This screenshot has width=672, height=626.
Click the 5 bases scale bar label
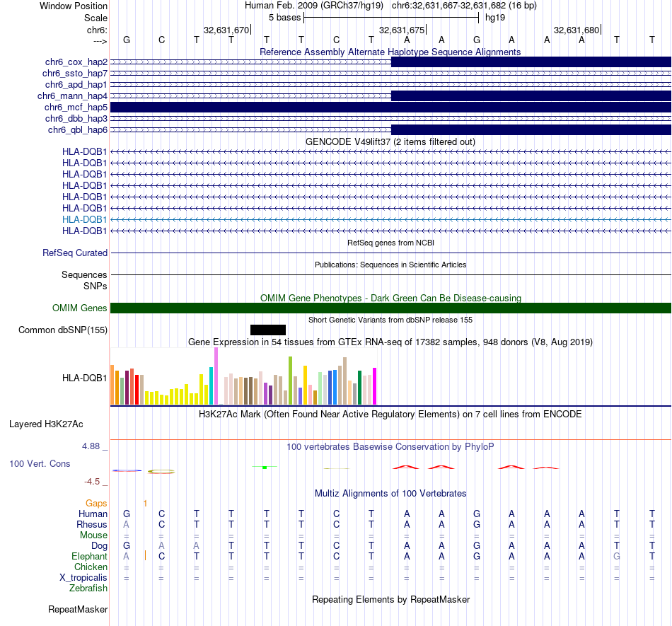[x=285, y=18]
